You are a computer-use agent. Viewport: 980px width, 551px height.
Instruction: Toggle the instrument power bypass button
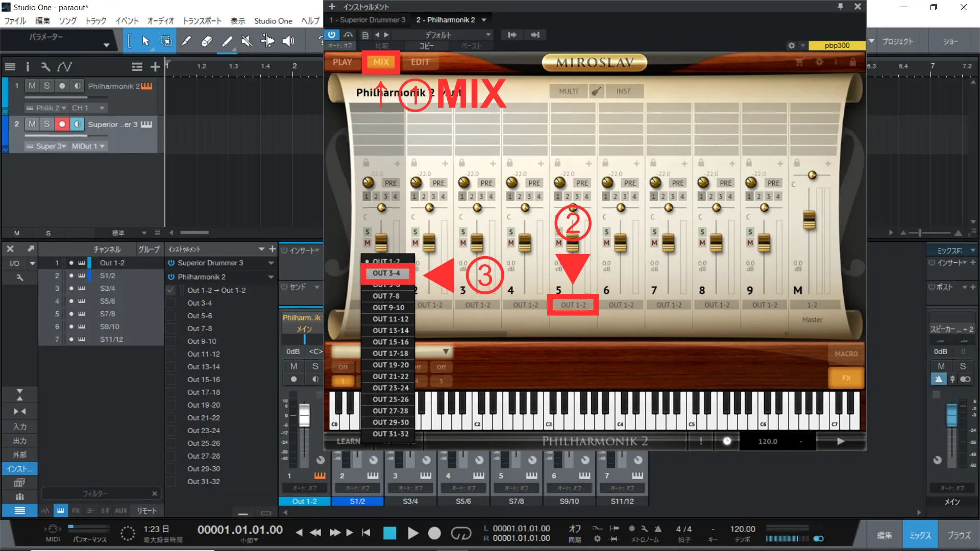(x=332, y=35)
